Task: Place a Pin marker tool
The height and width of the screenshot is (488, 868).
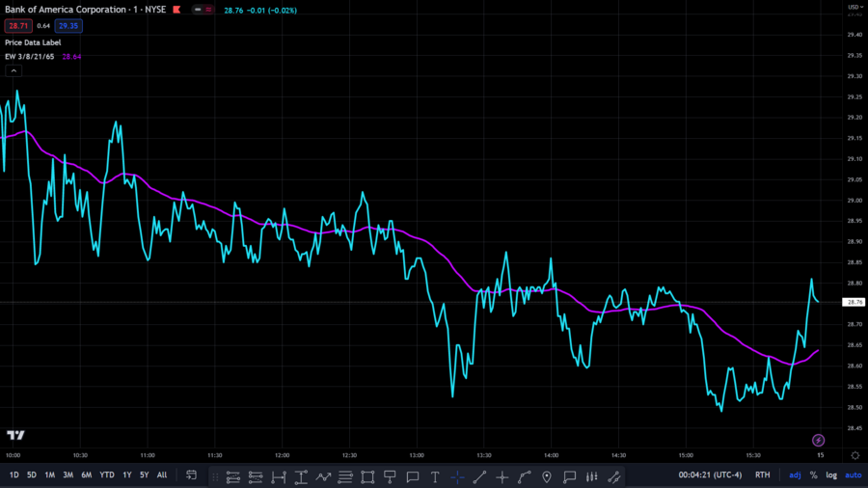Action: point(547,477)
